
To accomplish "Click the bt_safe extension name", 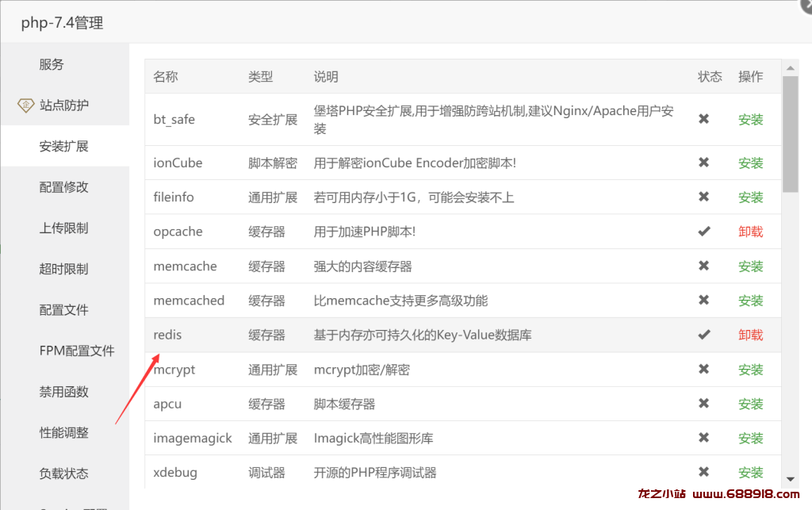I will coord(174,120).
